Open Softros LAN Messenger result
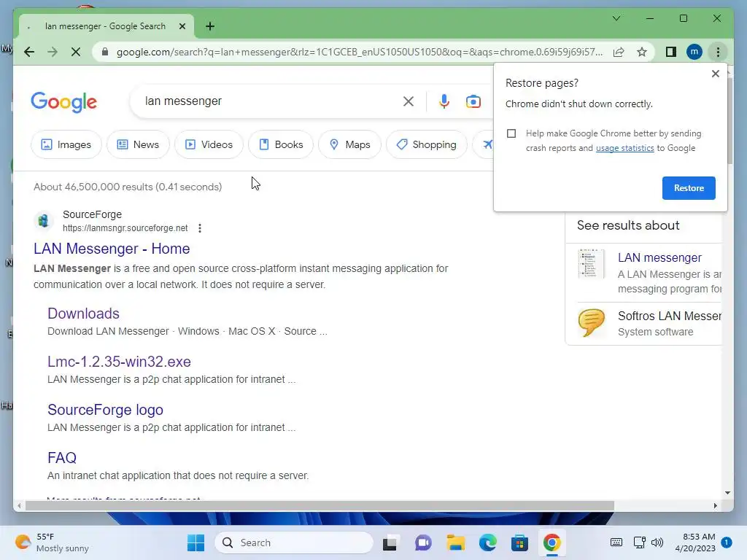 tap(670, 316)
